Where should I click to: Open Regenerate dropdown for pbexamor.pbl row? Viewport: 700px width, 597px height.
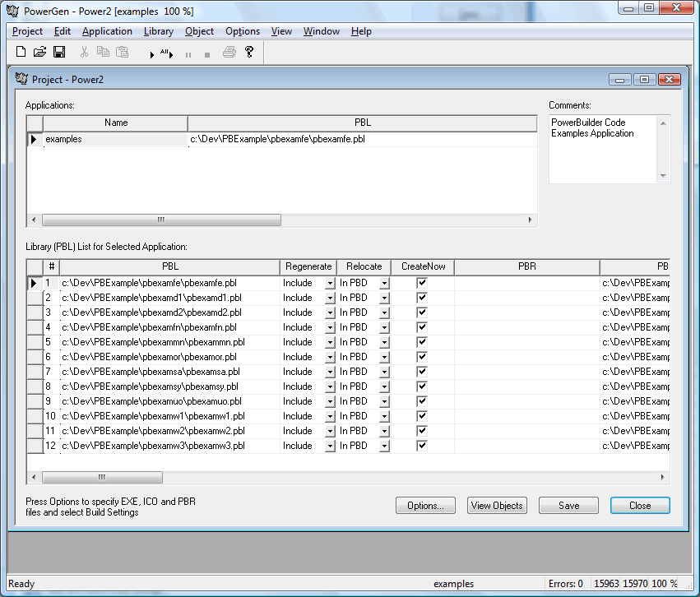(330, 357)
